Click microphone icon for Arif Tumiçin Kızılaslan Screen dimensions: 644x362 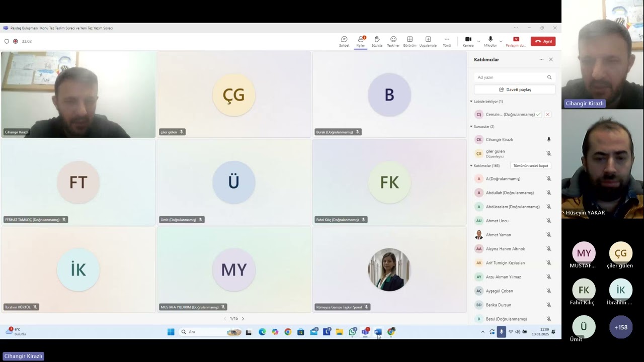coord(549,263)
